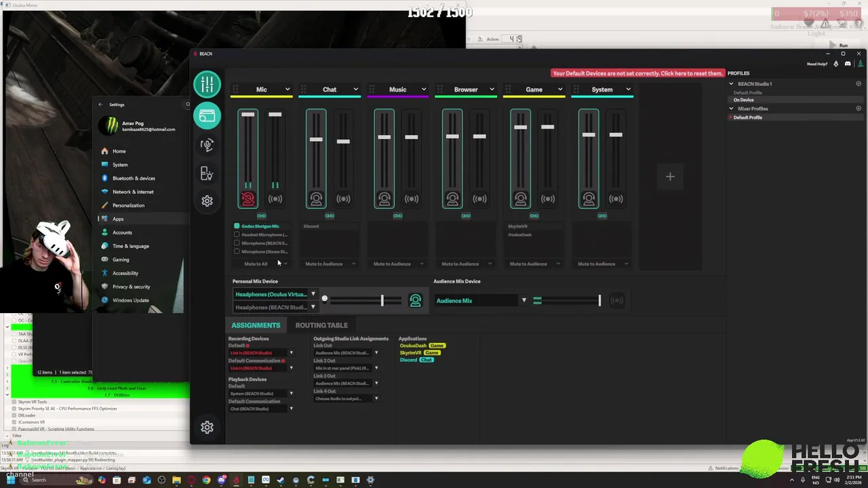Viewport: 868px width, 488px height.
Task: Open the Discord icon in BEACN header
Action: tap(848, 64)
